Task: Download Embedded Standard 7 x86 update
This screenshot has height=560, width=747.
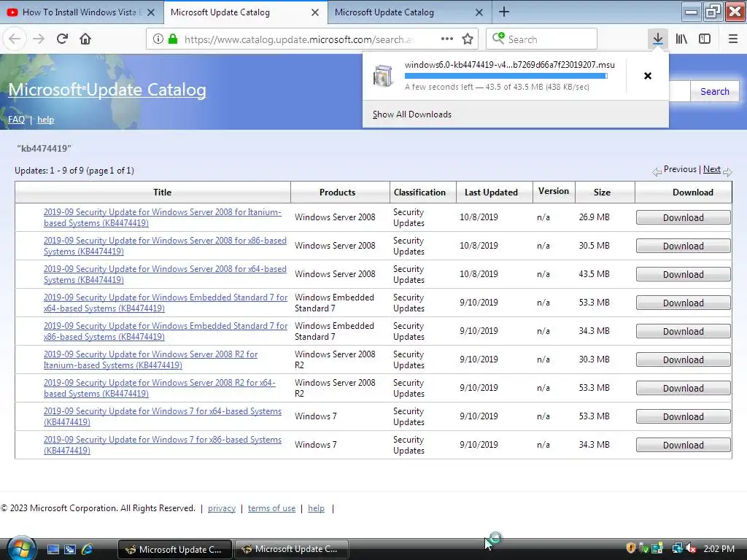Action: click(x=683, y=332)
